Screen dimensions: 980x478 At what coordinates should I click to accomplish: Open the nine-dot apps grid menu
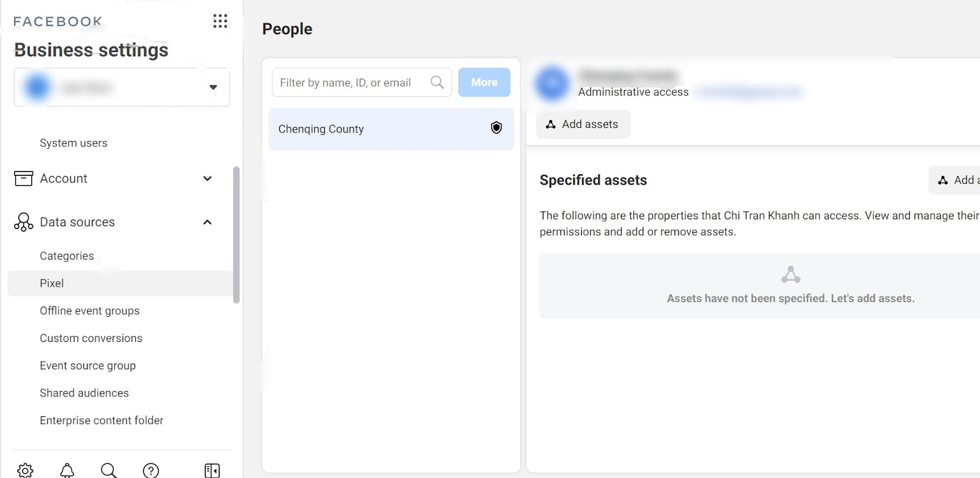[220, 21]
